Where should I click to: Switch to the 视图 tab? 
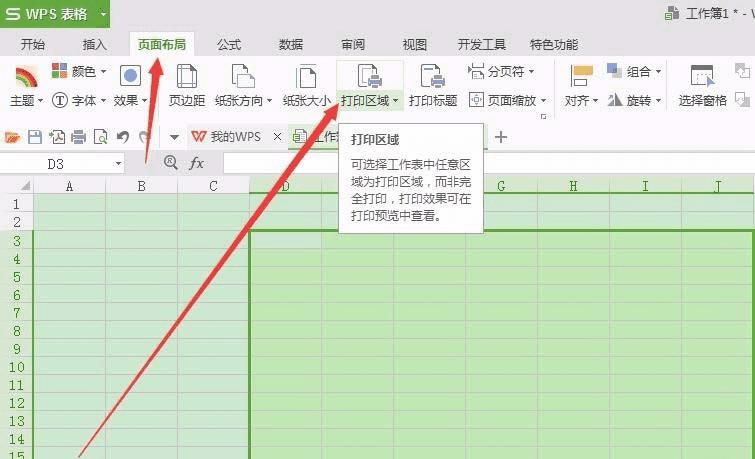click(x=415, y=45)
